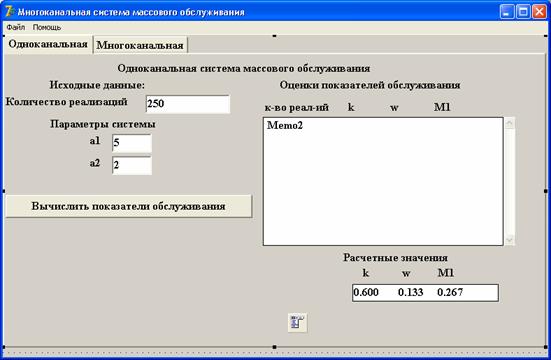Open the Помощь menu
551x360 pixels.
pos(47,27)
